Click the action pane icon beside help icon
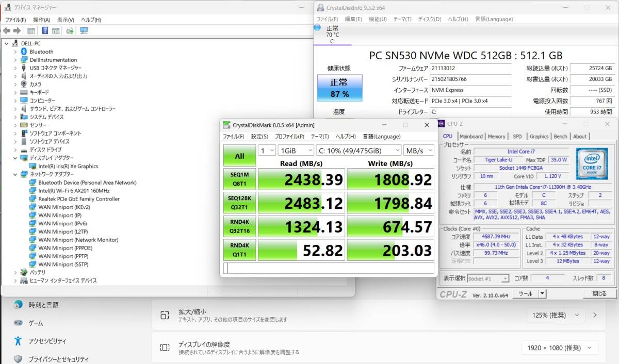619x364 pixels. point(56,30)
